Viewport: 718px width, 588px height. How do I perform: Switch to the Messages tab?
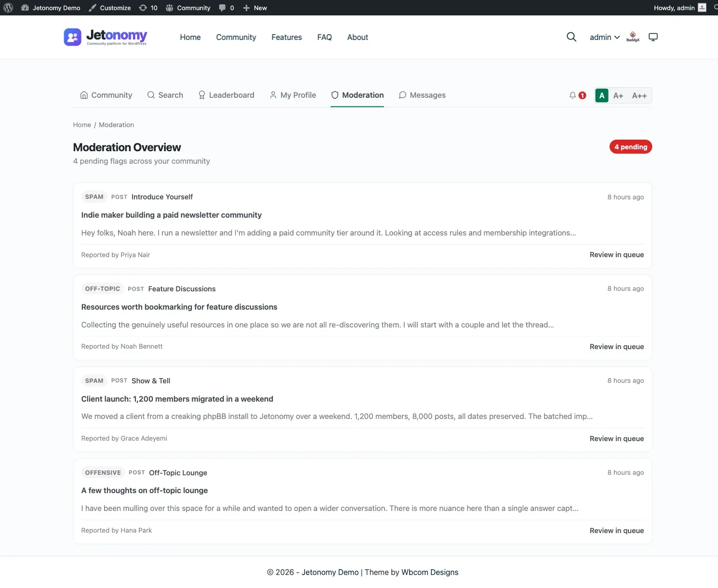point(422,95)
